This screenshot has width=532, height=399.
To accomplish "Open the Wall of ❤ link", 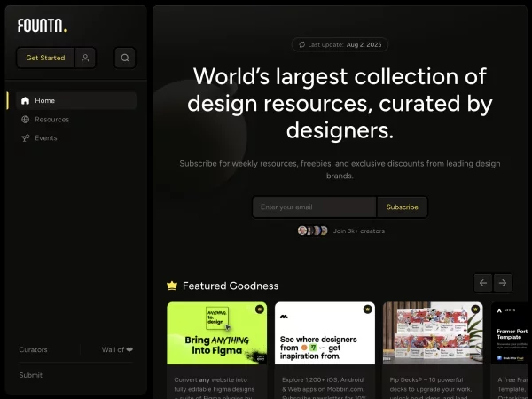I will coord(117,349).
